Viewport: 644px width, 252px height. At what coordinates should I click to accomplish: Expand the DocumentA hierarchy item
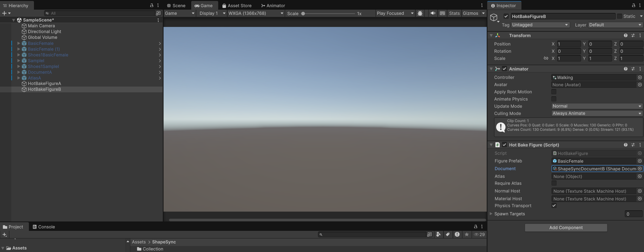[19, 72]
